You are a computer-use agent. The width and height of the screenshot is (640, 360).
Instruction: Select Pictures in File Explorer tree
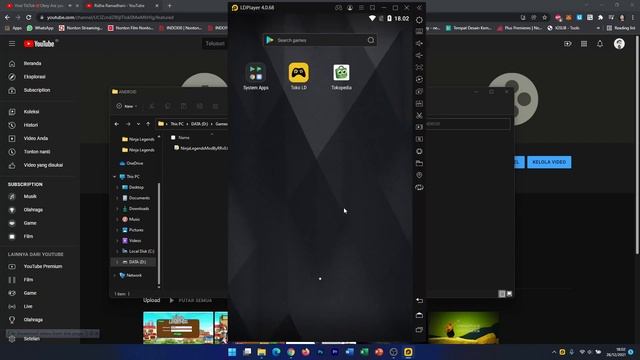(x=132, y=230)
